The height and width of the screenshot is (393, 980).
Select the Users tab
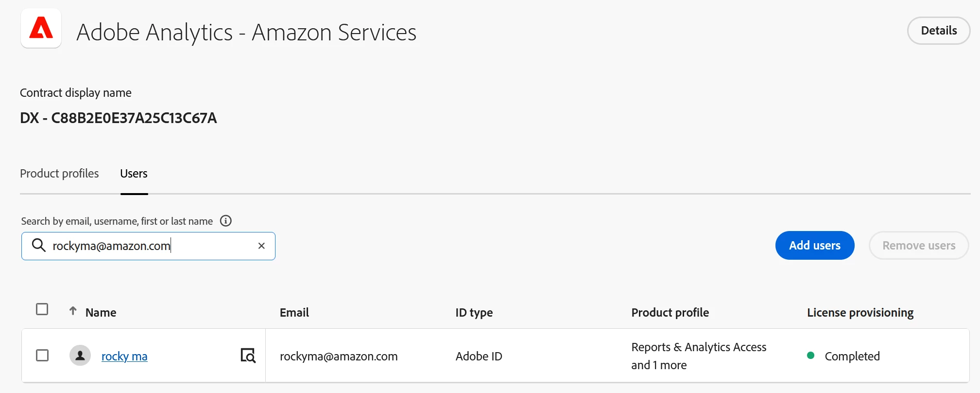click(134, 174)
